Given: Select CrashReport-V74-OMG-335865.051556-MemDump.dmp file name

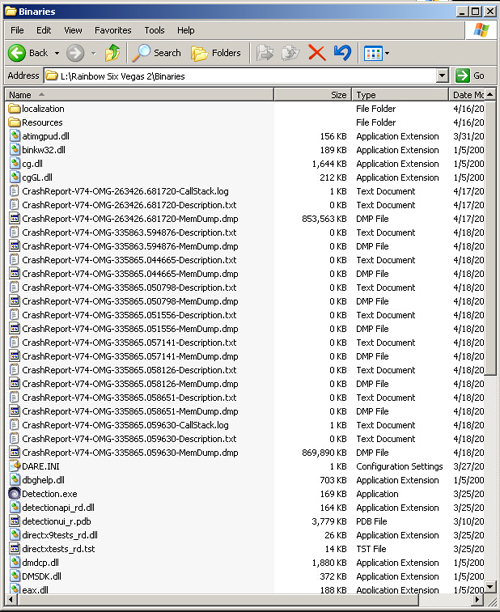Looking at the screenshot, I should (130, 329).
